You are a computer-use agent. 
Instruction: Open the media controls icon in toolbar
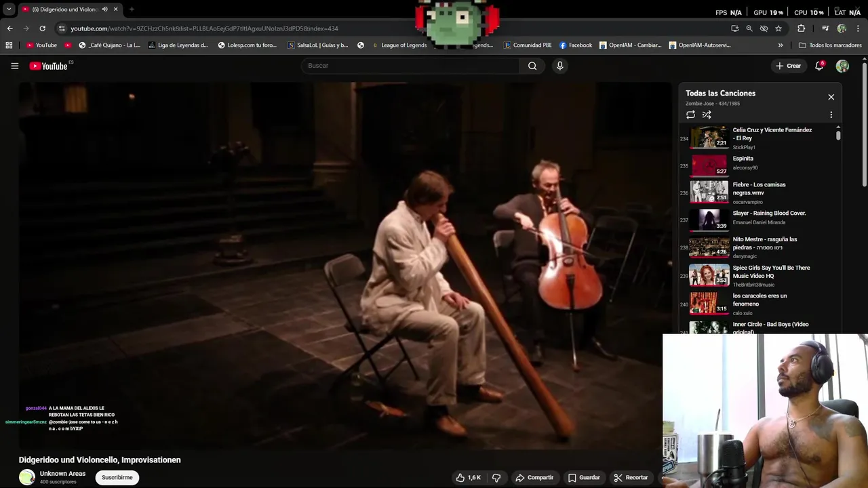pyautogui.click(x=825, y=28)
